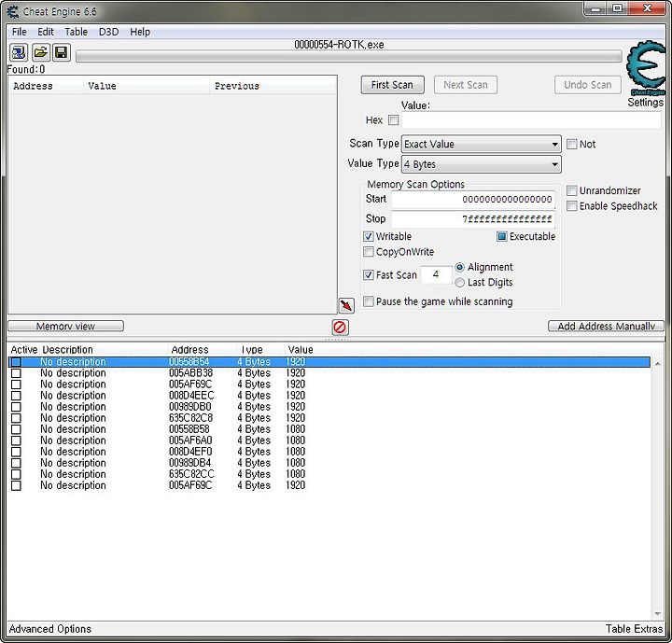Activate checkbox for address 635C82C8
This screenshot has height=643, width=672.
tap(16, 418)
